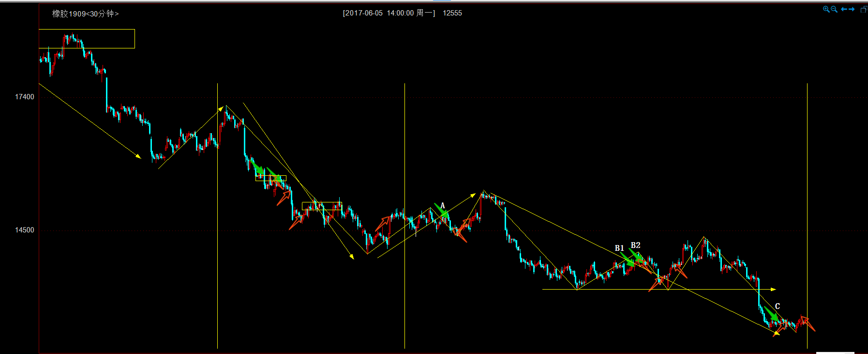
Task: Shift chart right with right arrow
Action: 852,9
